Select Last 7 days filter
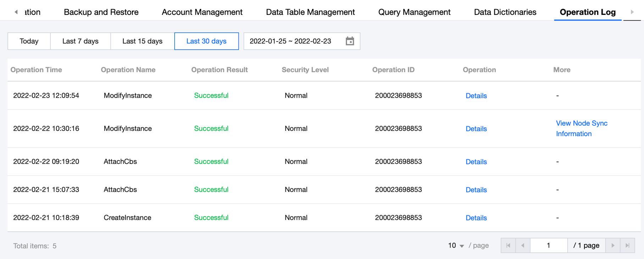The image size is (644, 259). (x=81, y=41)
